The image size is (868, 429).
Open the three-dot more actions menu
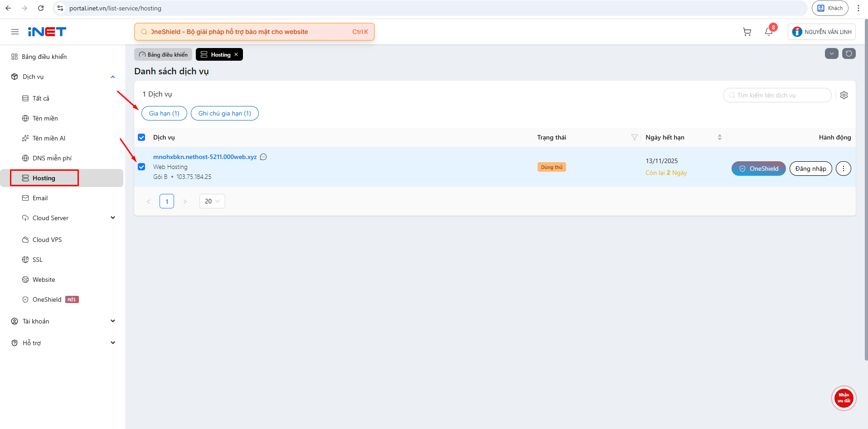(844, 169)
